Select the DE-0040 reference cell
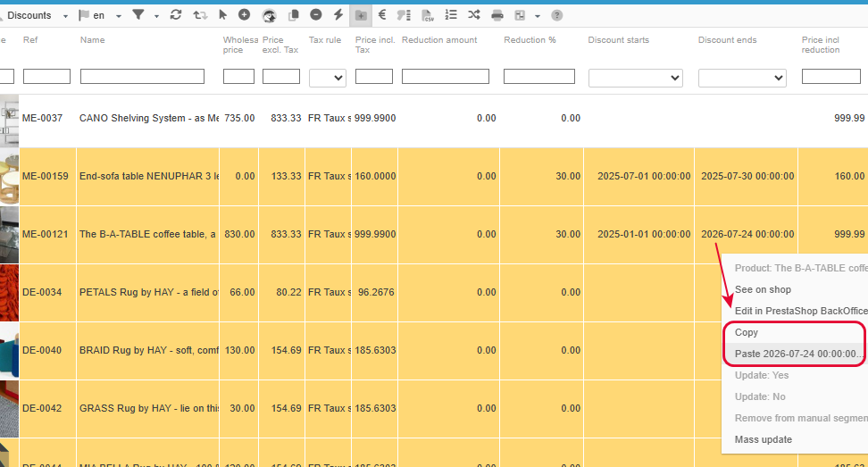 (47, 351)
